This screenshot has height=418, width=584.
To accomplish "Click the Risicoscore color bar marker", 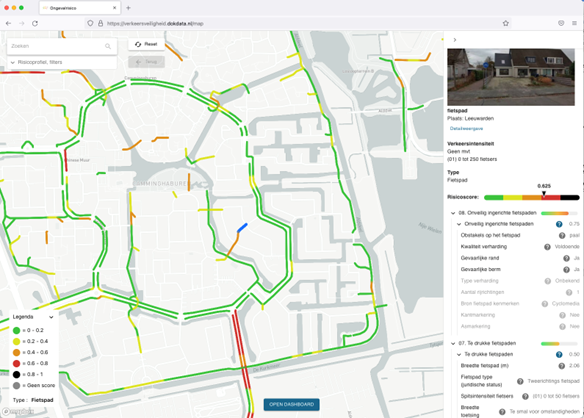I will 544,194.
